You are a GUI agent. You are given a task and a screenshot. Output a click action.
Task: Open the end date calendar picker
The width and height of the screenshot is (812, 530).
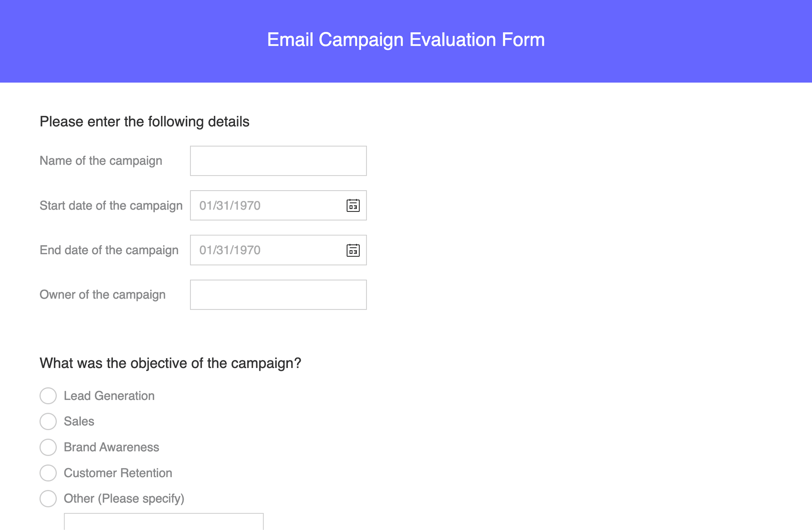353,250
